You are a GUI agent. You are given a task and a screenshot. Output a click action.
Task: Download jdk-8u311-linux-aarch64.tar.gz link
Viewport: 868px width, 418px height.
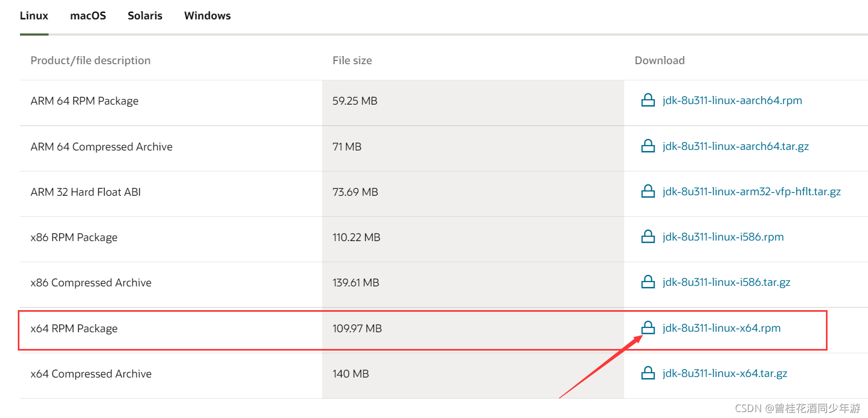click(735, 146)
